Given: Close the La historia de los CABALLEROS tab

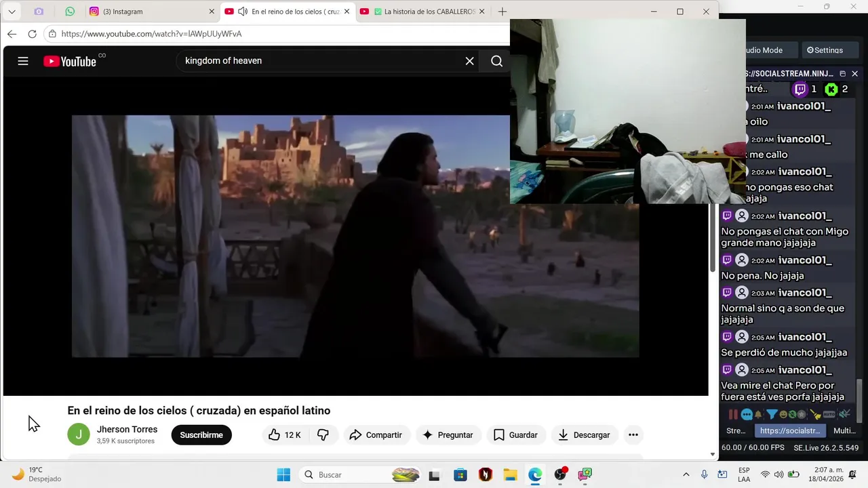Looking at the screenshot, I should 482,12.
